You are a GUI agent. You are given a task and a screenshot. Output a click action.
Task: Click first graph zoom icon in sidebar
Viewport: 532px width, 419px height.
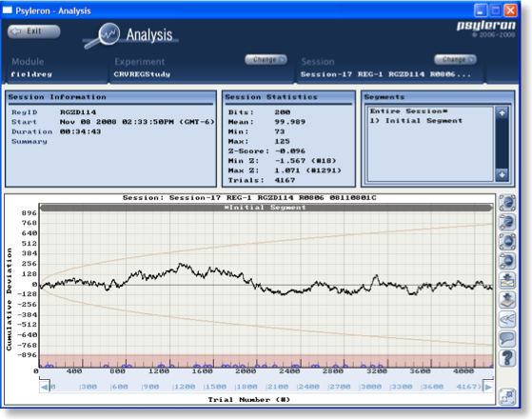coord(507,203)
